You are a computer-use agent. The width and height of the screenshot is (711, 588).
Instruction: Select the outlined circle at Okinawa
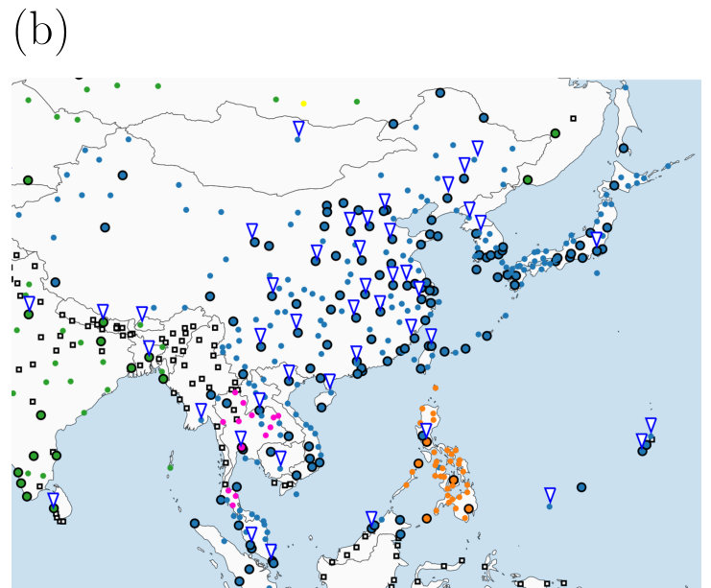coord(486,336)
